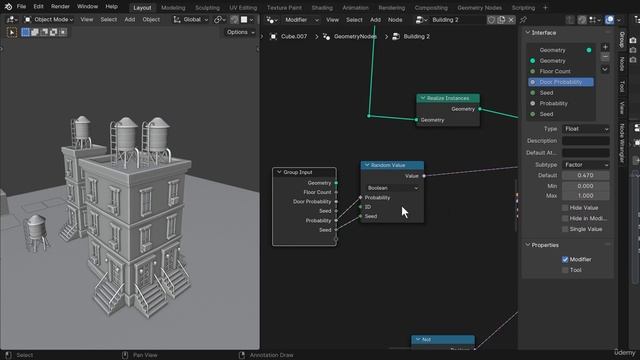The height and width of the screenshot is (360, 640).
Task: Go to the parent node tree
Action: pos(570,20)
